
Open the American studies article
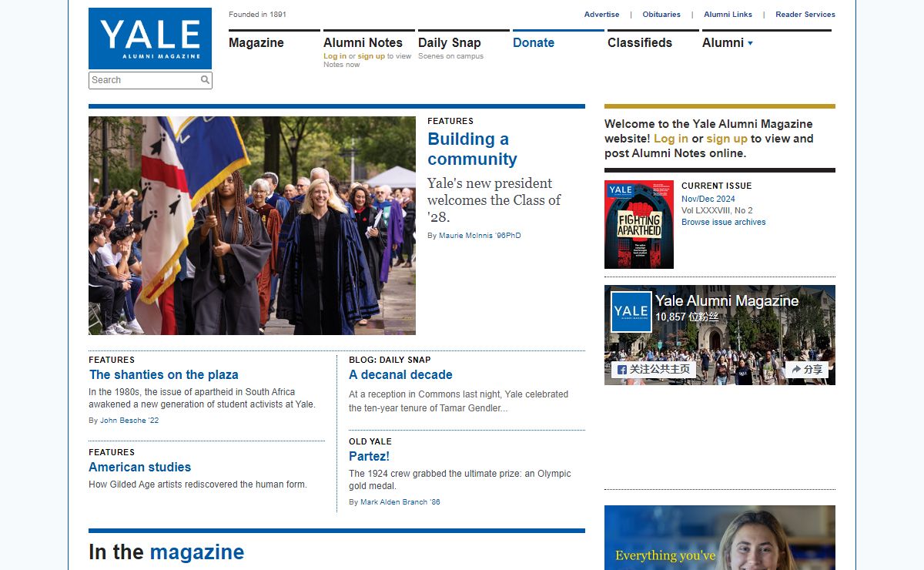point(140,468)
